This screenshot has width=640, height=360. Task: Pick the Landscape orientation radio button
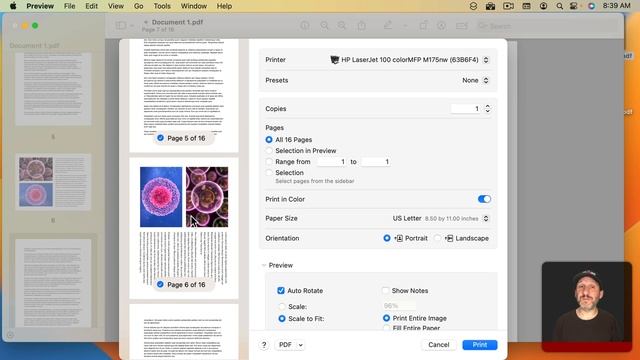(438, 238)
